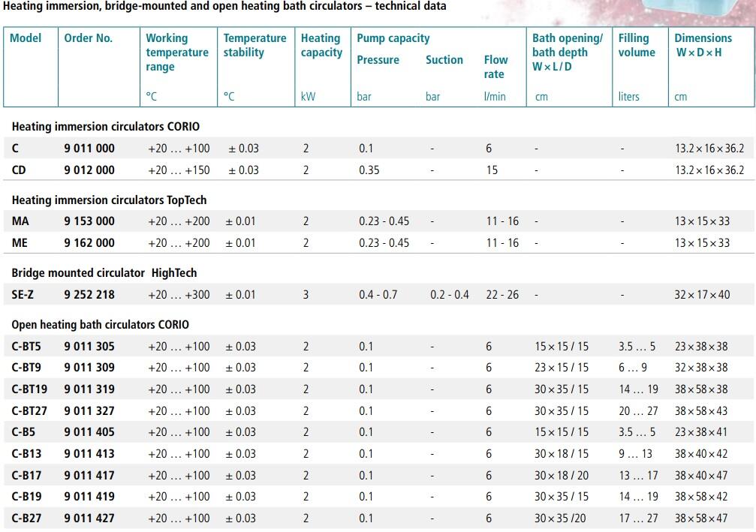This screenshot has height=532, width=756.
Task: Select pressure value 0.35
Action: [x=369, y=170]
